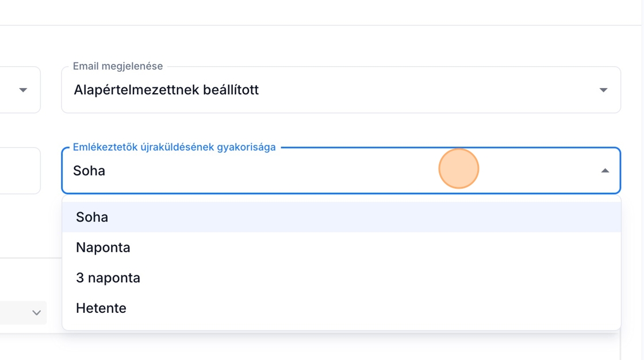Click the partially visible top-left dropdown arrow
This screenshot has height=360, width=644.
pyautogui.click(x=23, y=90)
